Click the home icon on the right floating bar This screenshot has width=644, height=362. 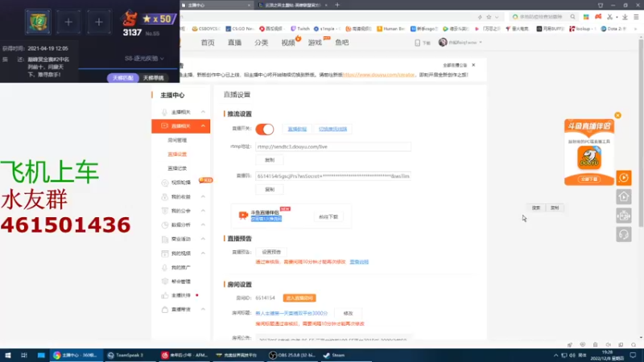tap(624, 197)
